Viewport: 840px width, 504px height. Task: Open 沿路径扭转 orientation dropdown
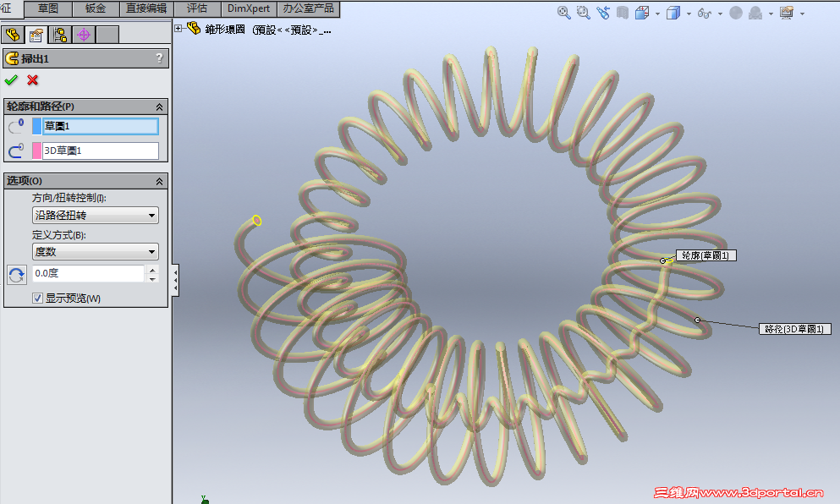[96, 216]
